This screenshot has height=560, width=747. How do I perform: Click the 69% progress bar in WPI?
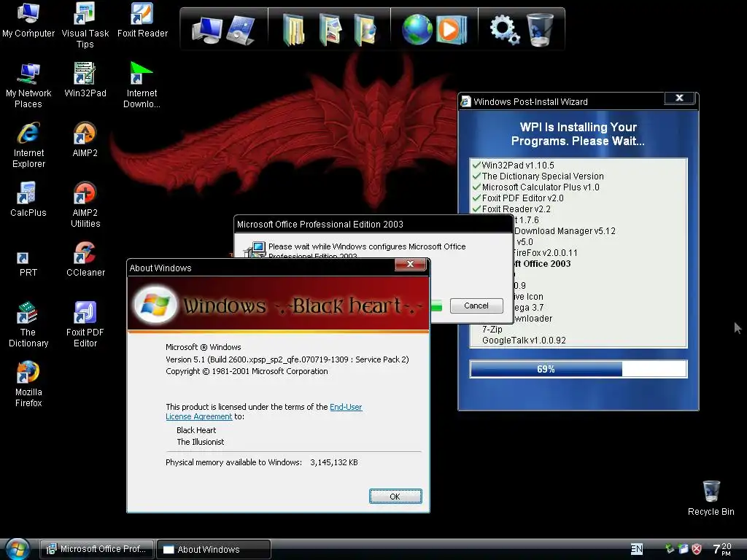click(578, 369)
